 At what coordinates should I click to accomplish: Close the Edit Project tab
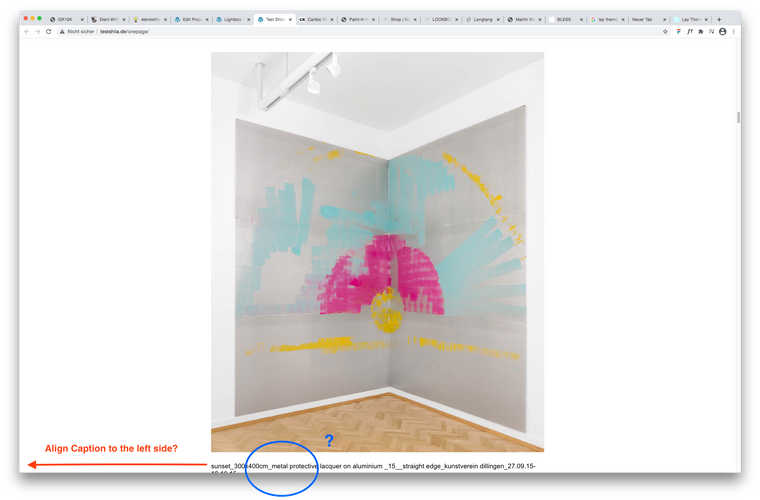click(206, 19)
